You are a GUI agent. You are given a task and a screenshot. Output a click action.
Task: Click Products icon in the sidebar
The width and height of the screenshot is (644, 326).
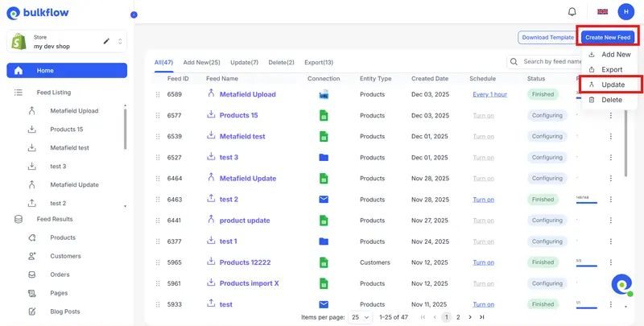[32, 237]
